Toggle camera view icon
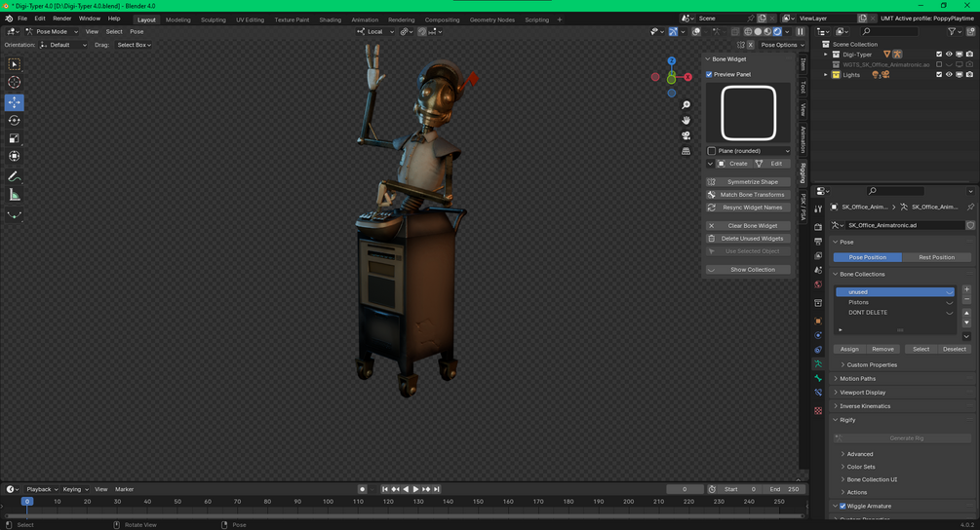This screenshot has width=980, height=530. coord(686,136)
